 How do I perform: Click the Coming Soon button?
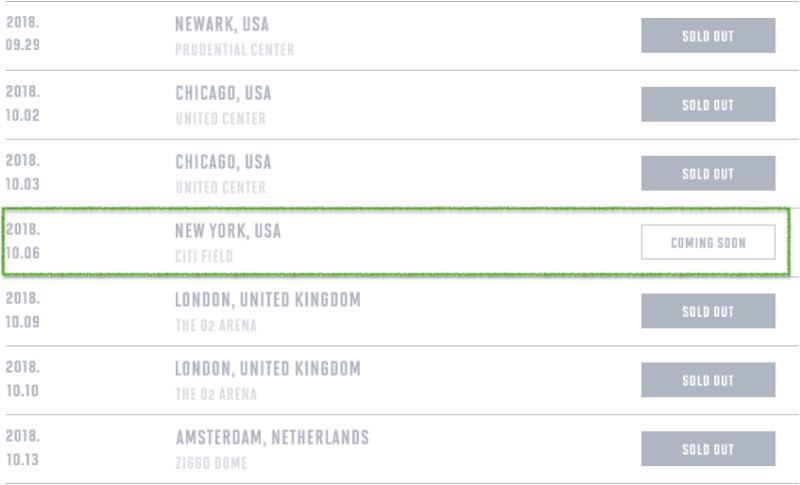coord(708,243)
